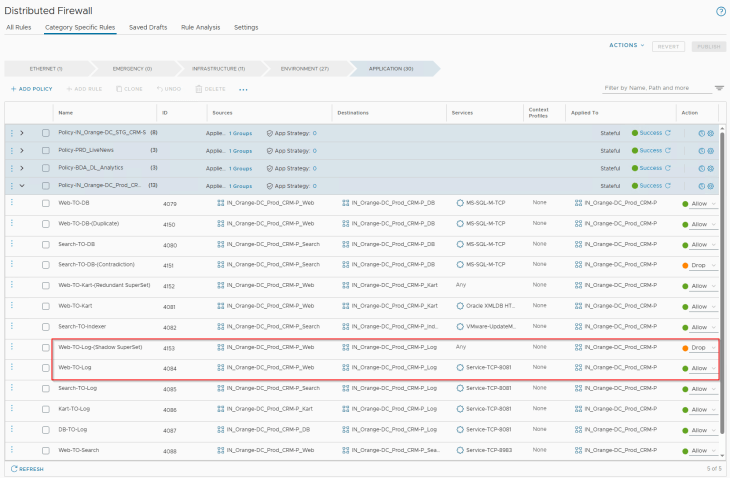
Task: Refresh status of Policy-BOA_DL_Analytics
Action: [667, 168]
